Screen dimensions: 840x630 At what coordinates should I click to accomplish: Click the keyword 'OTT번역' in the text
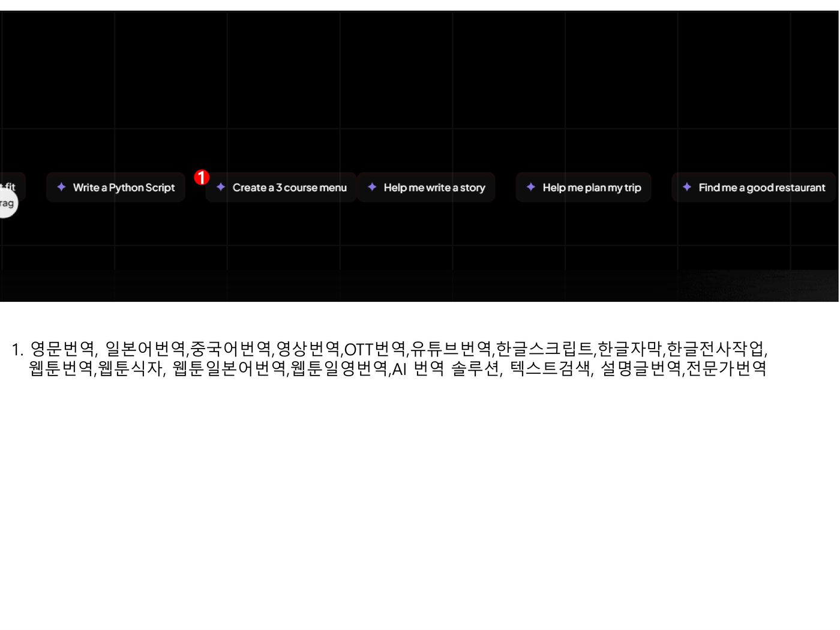[x=374, y=349]
